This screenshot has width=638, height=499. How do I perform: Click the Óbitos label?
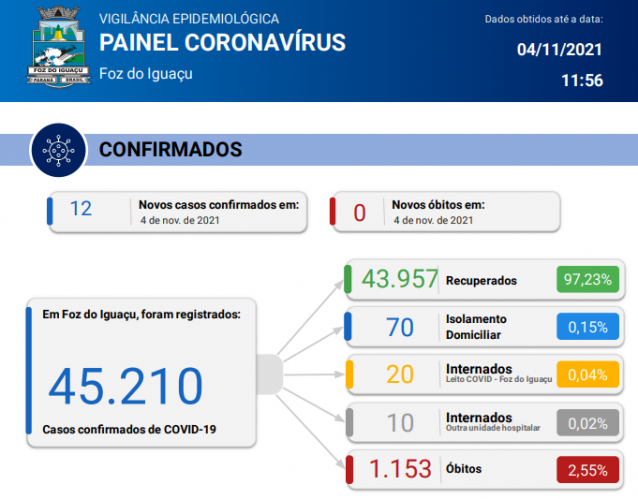point(464,469)
